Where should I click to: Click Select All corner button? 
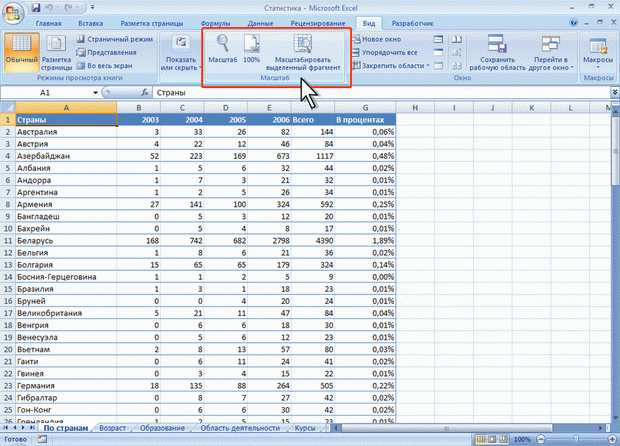pyautogui.click(x=8, y=108)
